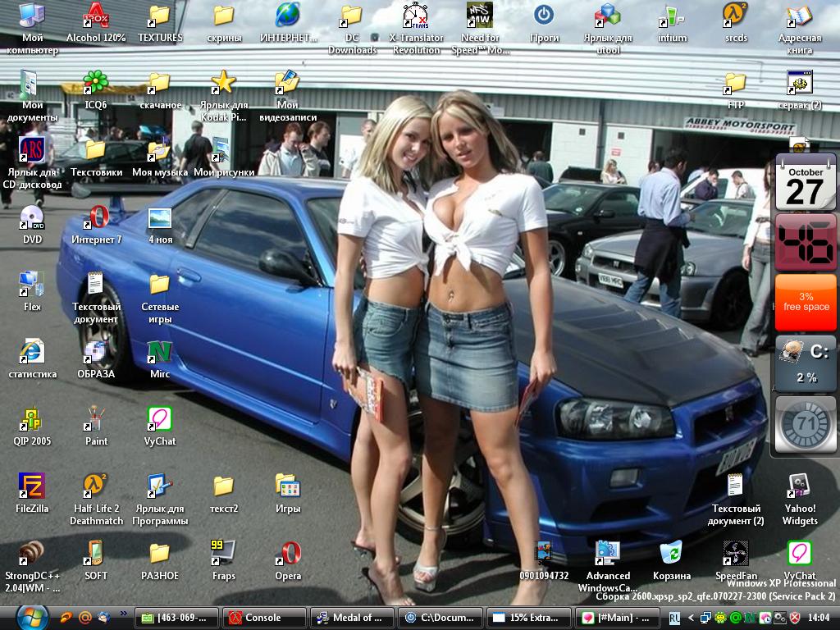Open the DC Downloads folder shortcut
840x630 pixels.
(351, 16)
